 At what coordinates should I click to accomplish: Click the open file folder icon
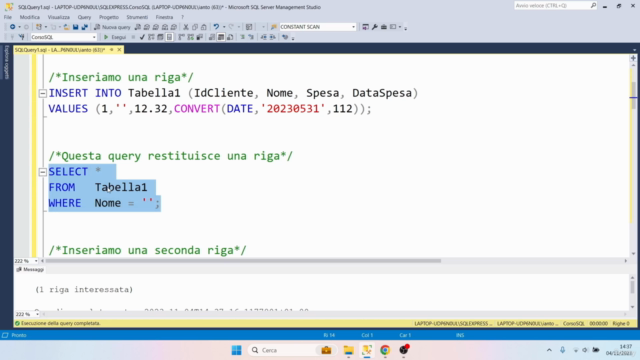pyautogui.click(x=66, y=27)
